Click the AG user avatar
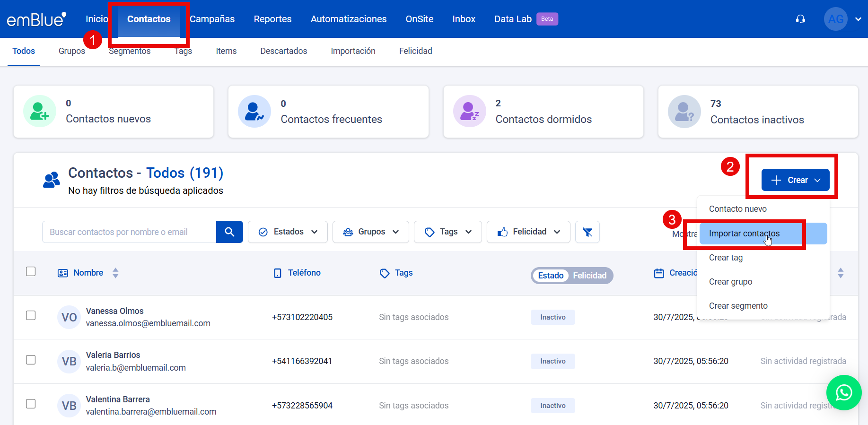The image size is (868, 425). pos(835,19)
